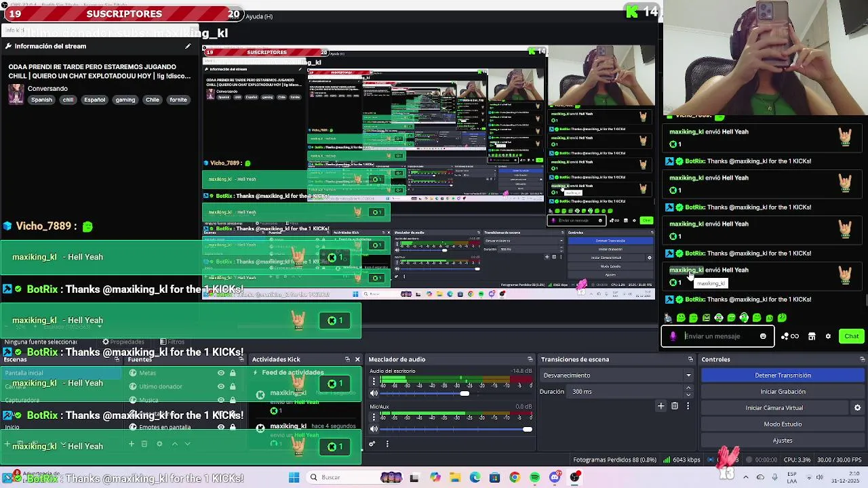Toggle the lock on Emotes en pantalla source

point(233,427)
